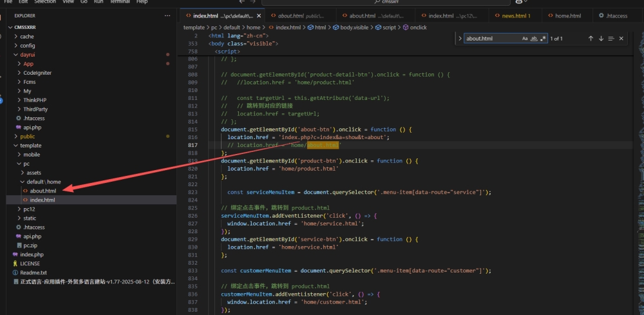644x315 pixels.
Task: Open the Run menu
Action: coord(99,2)
